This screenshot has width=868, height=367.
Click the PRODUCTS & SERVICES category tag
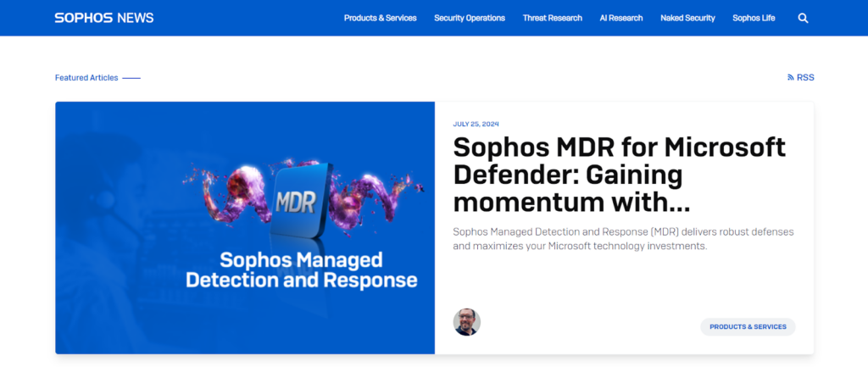pyautogui.click(x=748, y=326)
